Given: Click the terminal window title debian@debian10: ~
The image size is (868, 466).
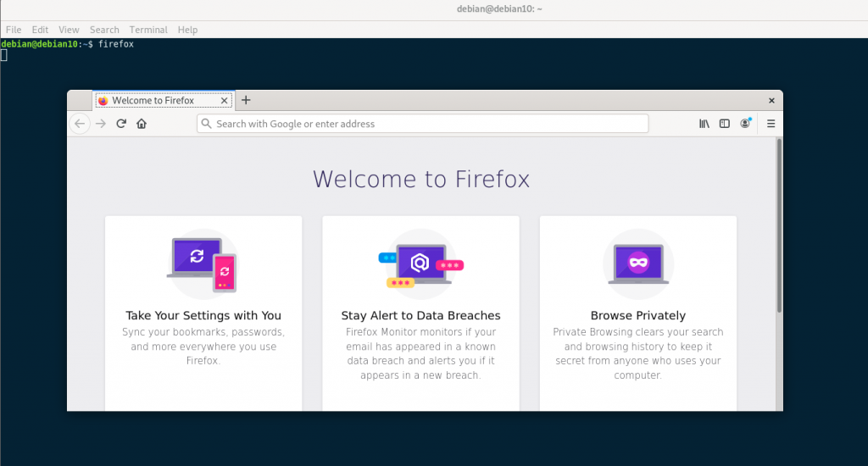Looking at the screenshot, I should [x=499, y=8].
